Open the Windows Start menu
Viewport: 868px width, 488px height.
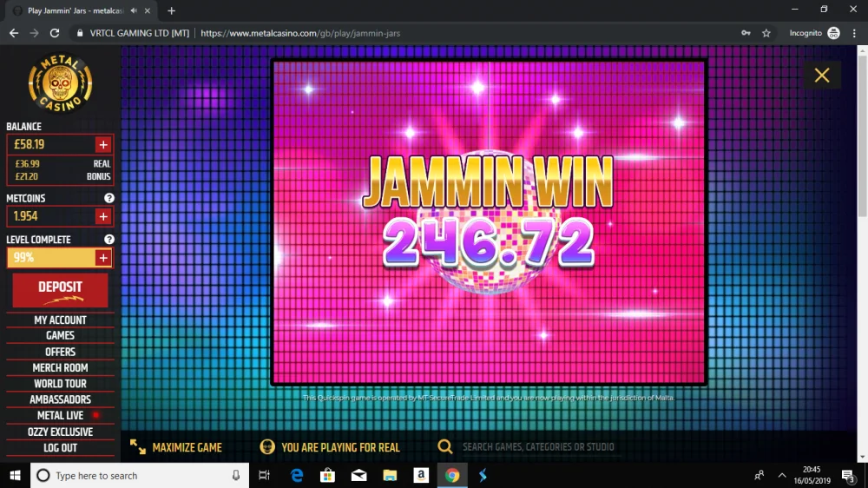point(15,475)
